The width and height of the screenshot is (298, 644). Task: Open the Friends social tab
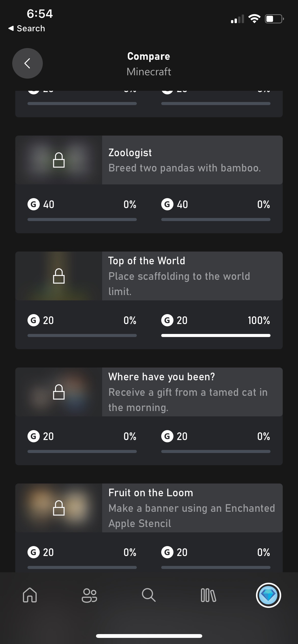pyautogui.click(x=89, y=595)
